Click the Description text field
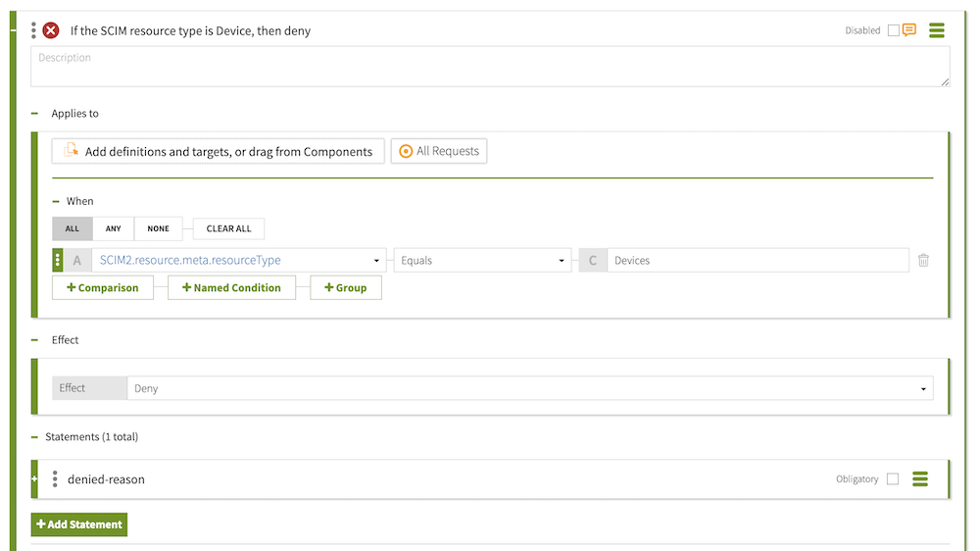 [490, 67]
